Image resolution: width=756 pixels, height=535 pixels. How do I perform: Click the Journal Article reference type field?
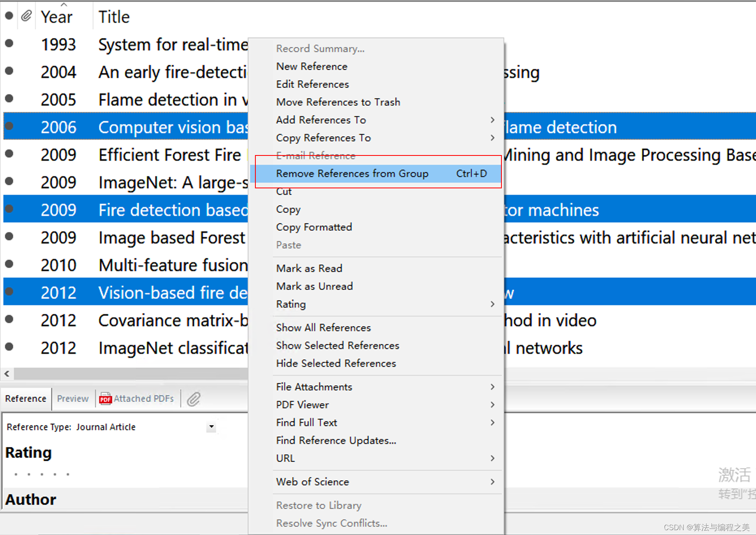pos(106,427)
